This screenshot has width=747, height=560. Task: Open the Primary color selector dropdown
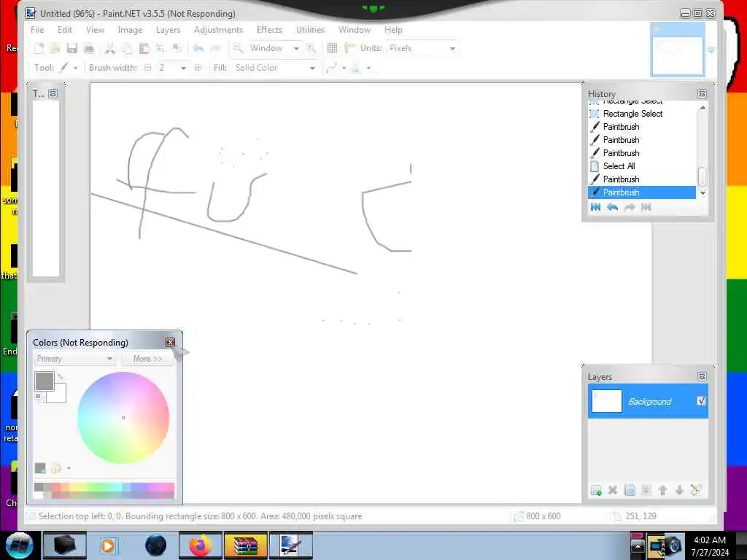(74, 359)
